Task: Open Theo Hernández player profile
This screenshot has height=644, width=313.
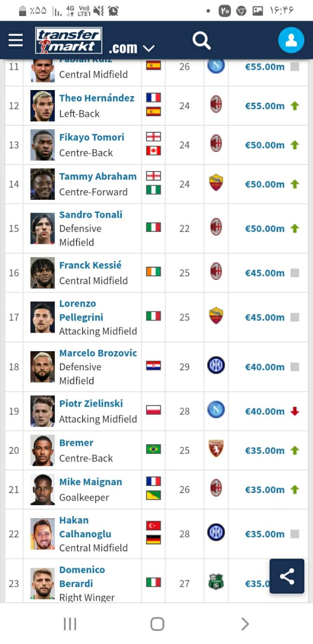Action: 97,98
